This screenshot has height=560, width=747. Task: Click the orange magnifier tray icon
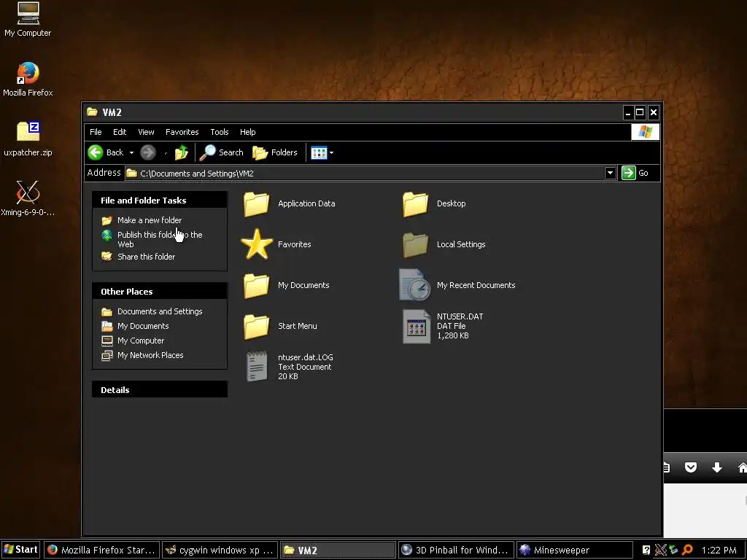click(687, 550)
